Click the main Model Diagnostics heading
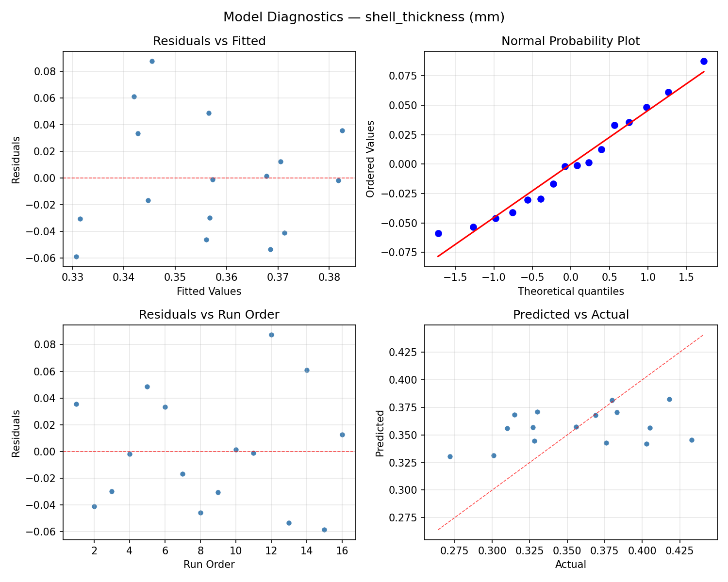728x582 pixels. 364,16
